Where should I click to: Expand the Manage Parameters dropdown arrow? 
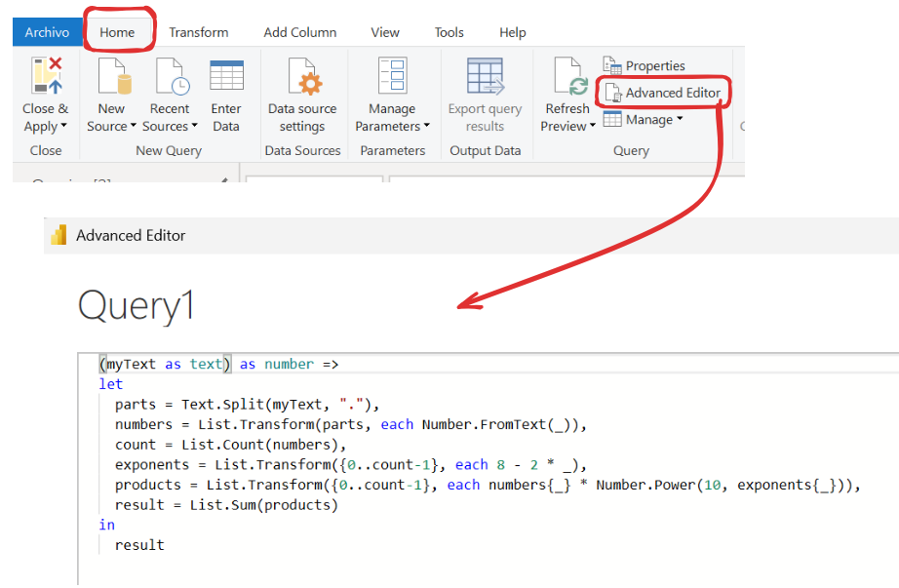pyautogui.click(x=426, y=125)
